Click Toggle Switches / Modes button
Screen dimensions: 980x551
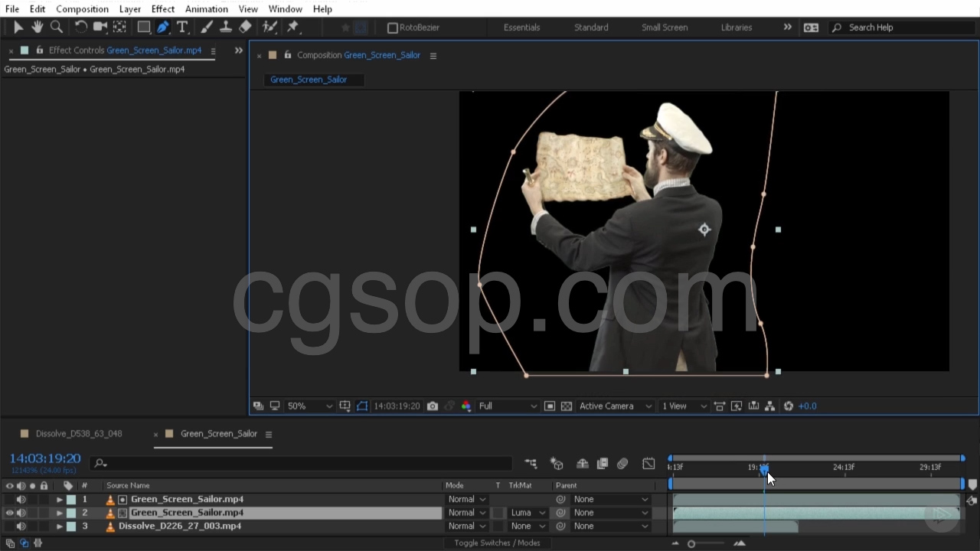[497, 543]
